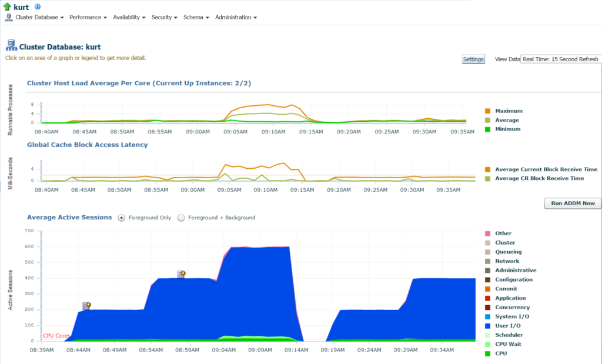The image size is (602, 364).
Task: Open the Schema menu
Action: click(196, 17)
